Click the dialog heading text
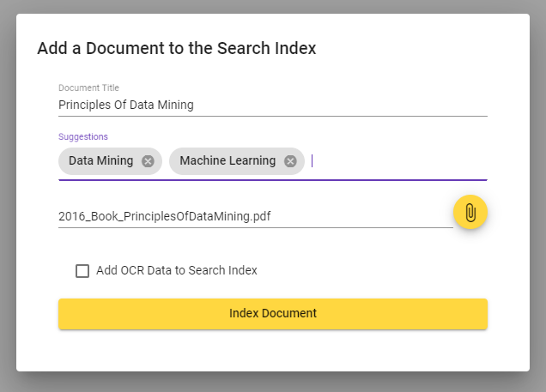The image size is (546, 392). [177, 48]
